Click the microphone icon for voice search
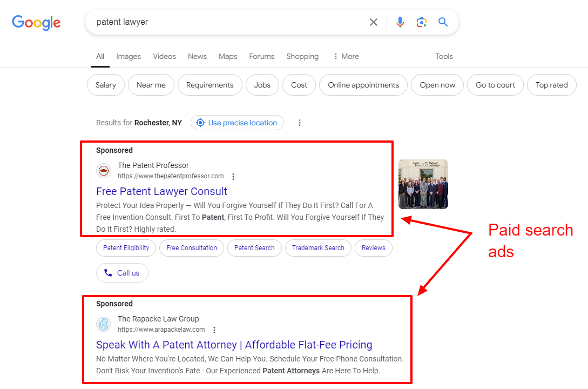The image size is (588, 389). 400,22
